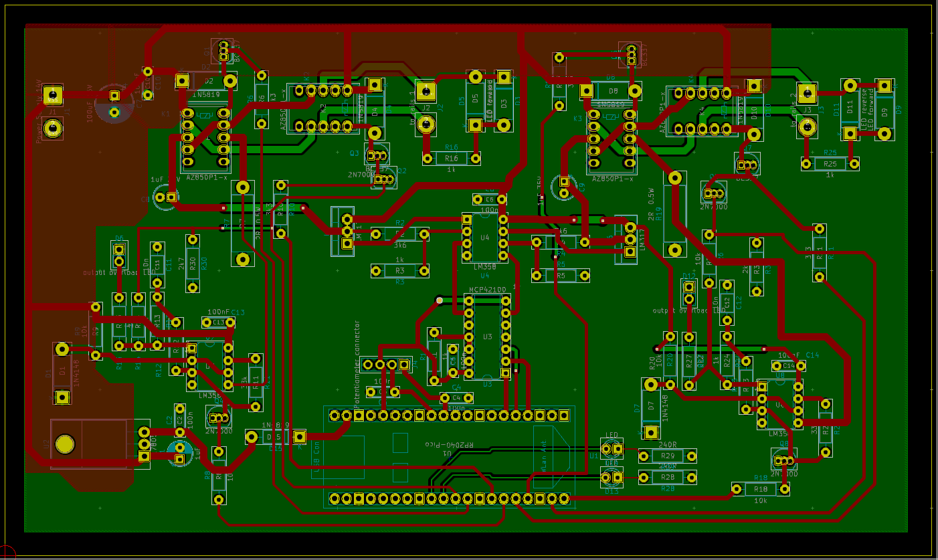Select the R16 1k resistor footprint
This screenshot has width=938, height=560.
(452, 159)
